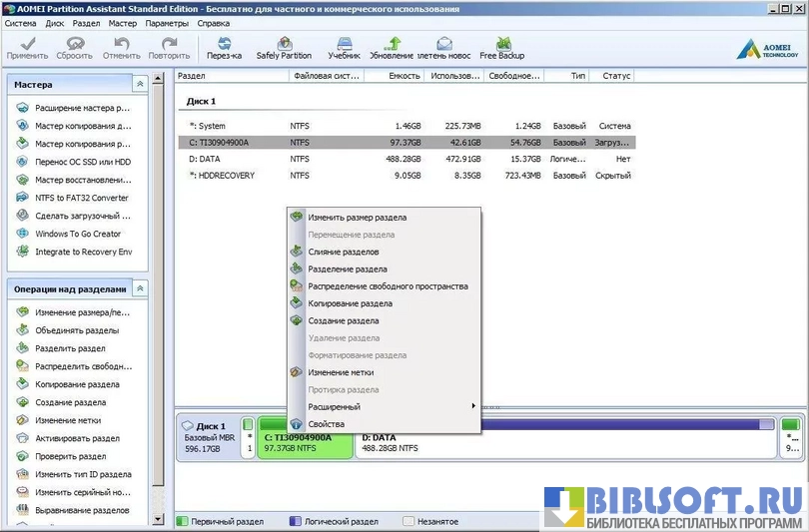Select Изменить размер раздела in context menu

point(357,217)
